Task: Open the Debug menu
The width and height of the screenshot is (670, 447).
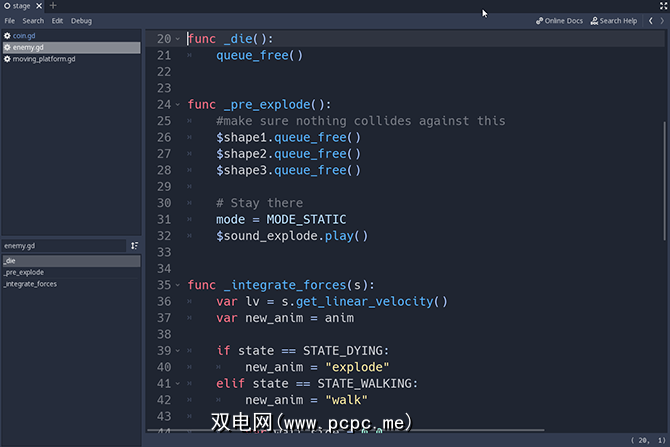Action: 81,20
